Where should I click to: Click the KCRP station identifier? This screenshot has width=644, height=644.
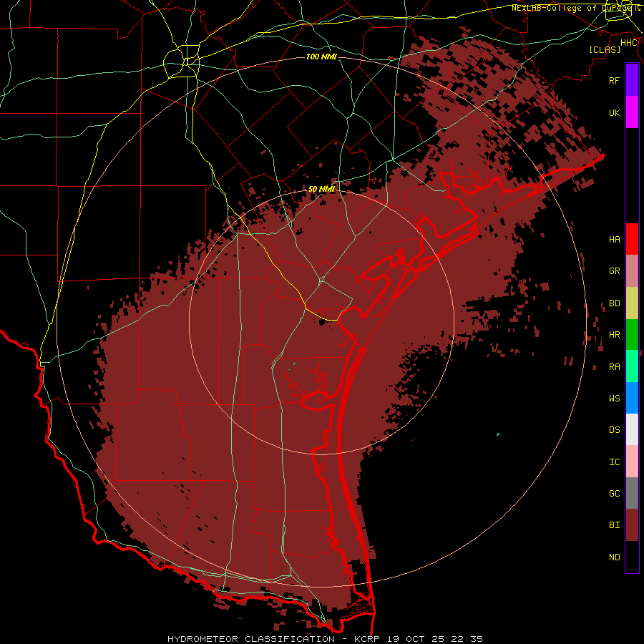coord(369,639)
